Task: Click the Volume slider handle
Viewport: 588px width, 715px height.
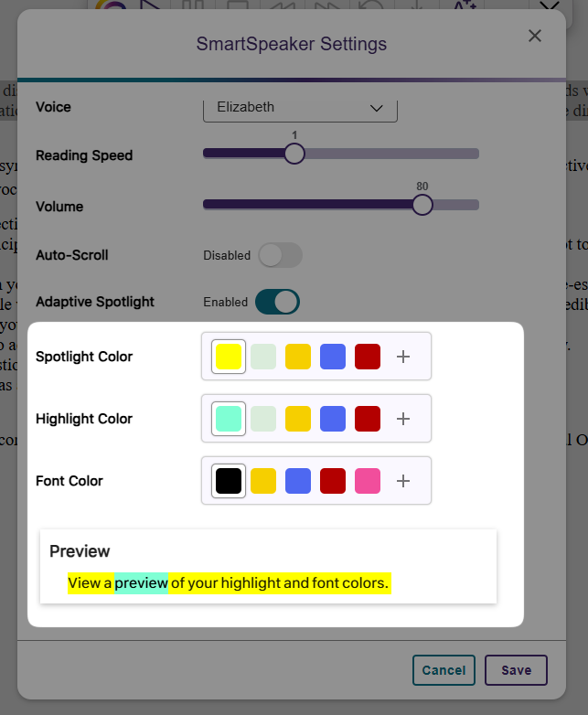Action: [422, 205]
